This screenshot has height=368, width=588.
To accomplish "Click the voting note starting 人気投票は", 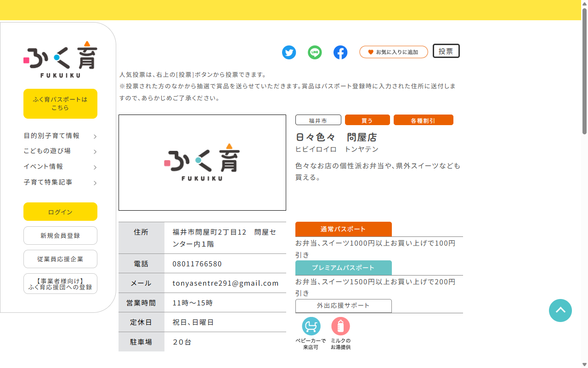I will 193,75.
